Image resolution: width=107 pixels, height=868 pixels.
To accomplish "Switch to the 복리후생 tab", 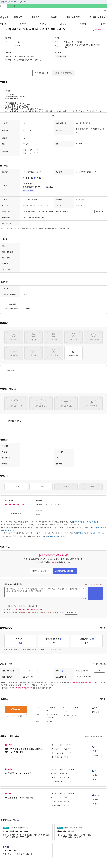I will point(63,24).
